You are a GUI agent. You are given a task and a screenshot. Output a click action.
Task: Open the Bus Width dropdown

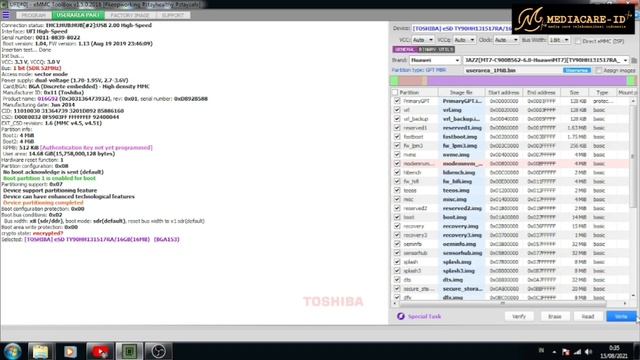[559, 40]
